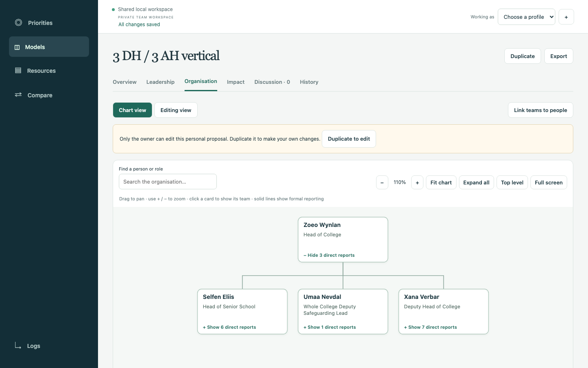Click the Resources stack icon in sidebar
Viewport: 588px width, 368px height.
pyautogui.click(x=18, y=70)
